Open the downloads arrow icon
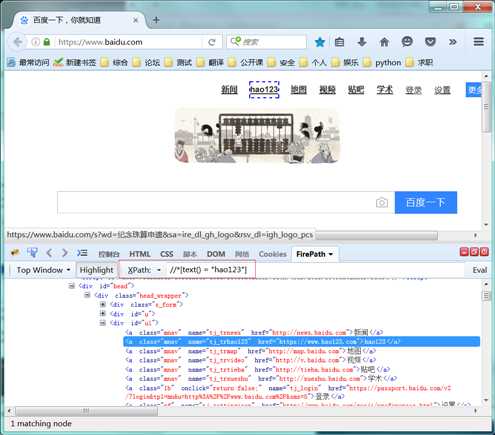Screen dimensions: 495x435 click(362, 42)
